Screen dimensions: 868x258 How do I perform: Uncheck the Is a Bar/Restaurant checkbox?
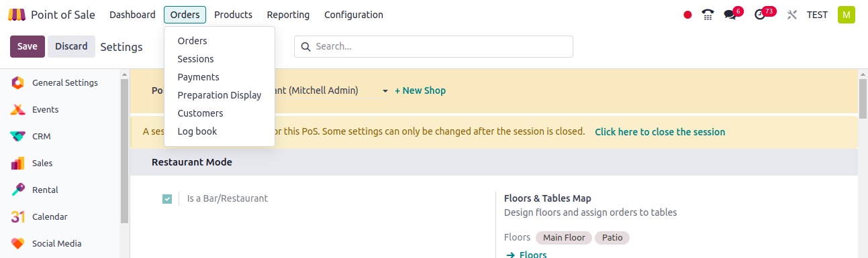coord(167,199)
